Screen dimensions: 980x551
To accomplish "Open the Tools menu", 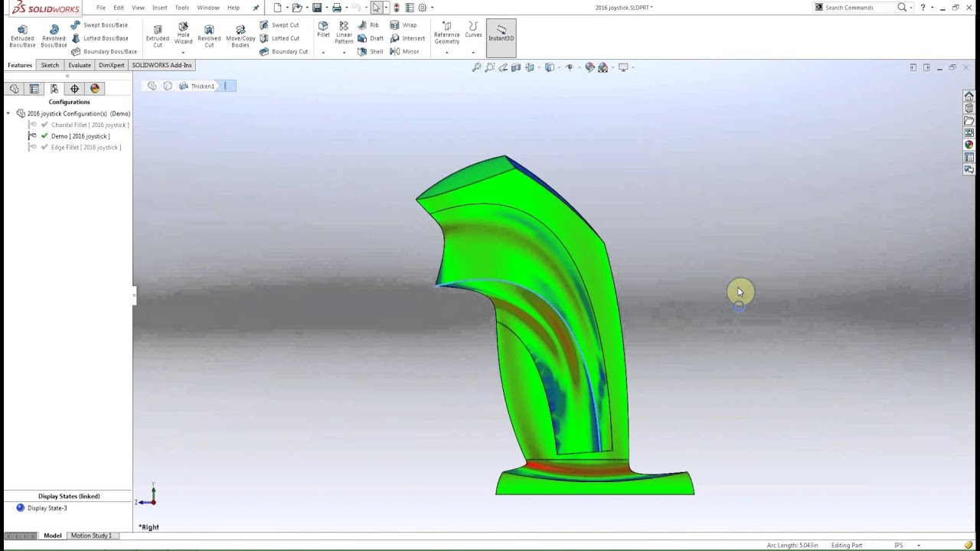I will [x=181, y=8].
